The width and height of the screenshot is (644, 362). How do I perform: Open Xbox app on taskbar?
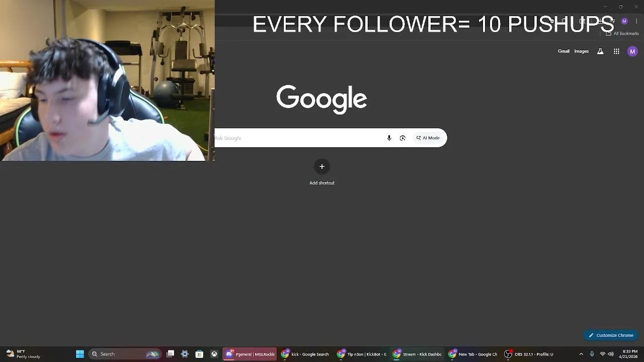click(x=214, y=354)
